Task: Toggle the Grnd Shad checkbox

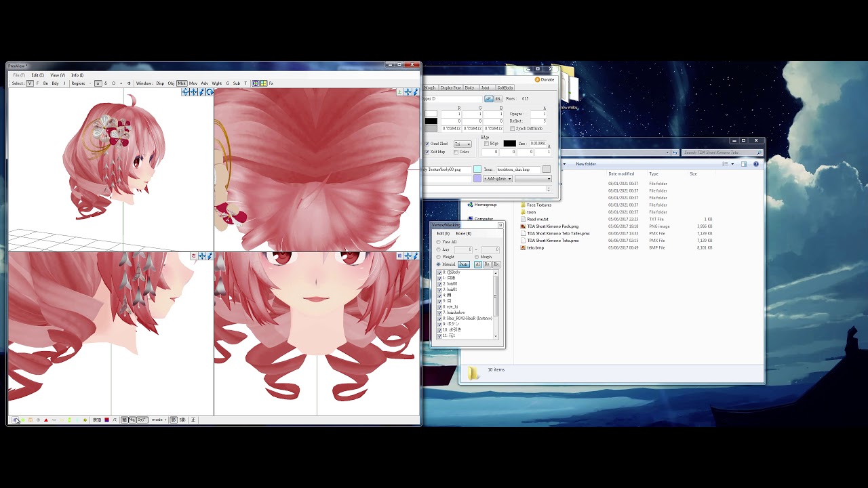Action: coord(427,144)
